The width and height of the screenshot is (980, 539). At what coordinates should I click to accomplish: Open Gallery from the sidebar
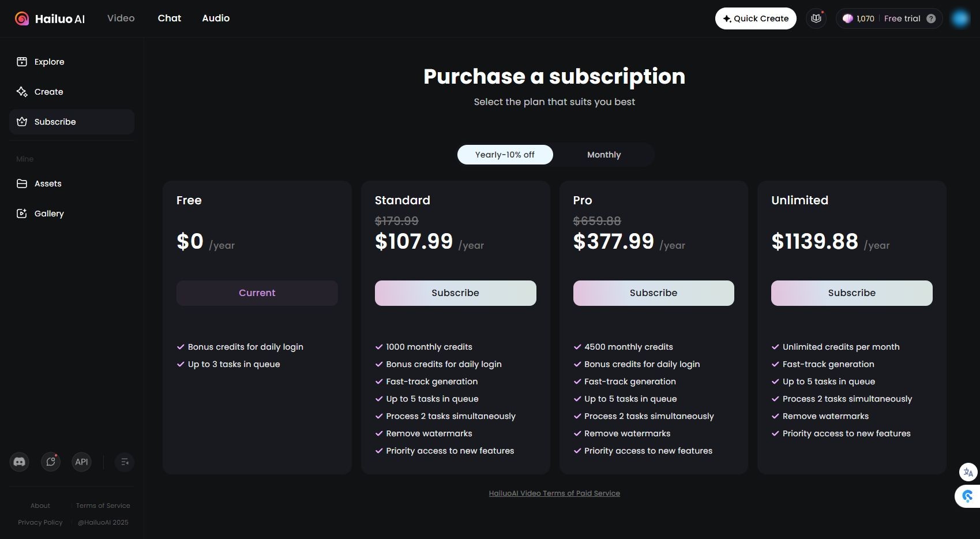(x=49, y=214)
